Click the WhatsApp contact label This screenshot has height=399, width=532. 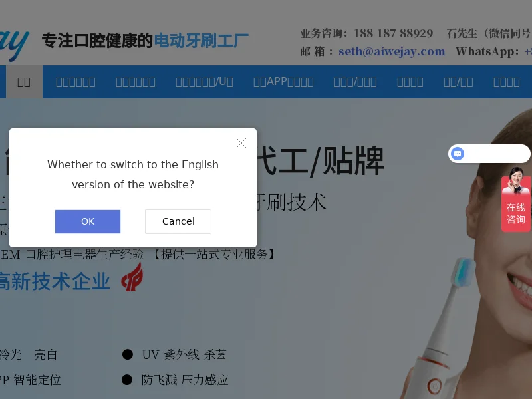(x=487, y=51)
